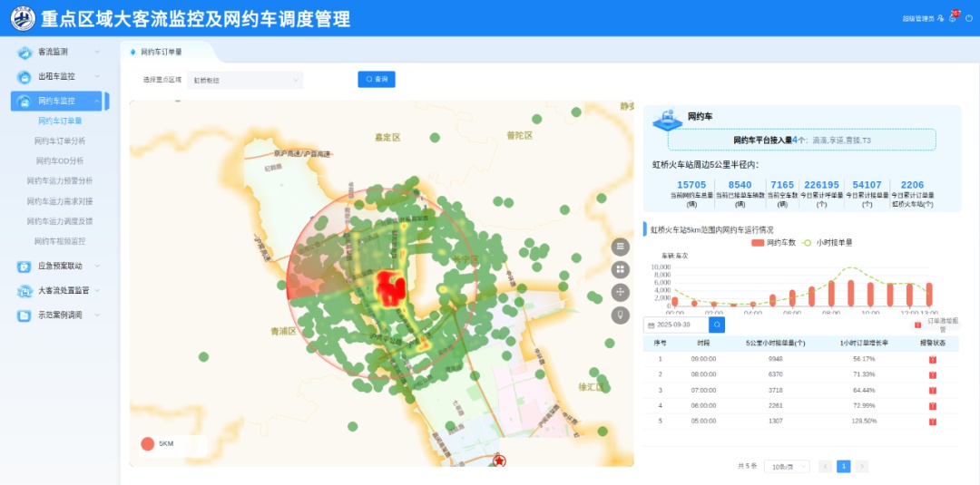Click the blue search icon beside date field
Screen dimensions: 980x485
[717, 325]
